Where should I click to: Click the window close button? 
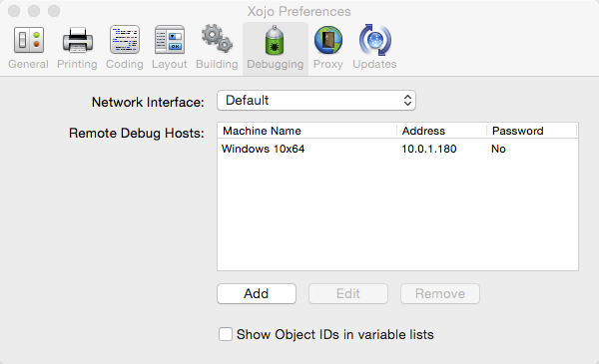click(x=14, y=11)
